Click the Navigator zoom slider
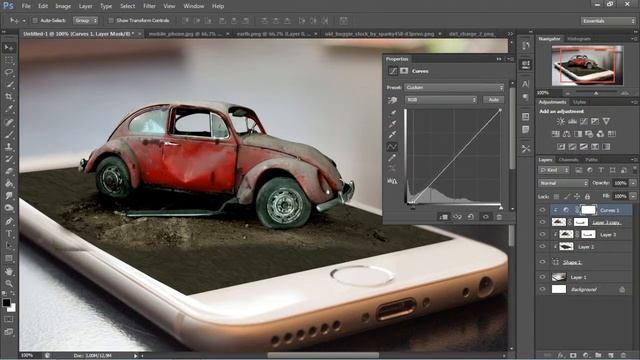Image resolution: width=640 pixels, height=360 pixels. tap(596, 93)
